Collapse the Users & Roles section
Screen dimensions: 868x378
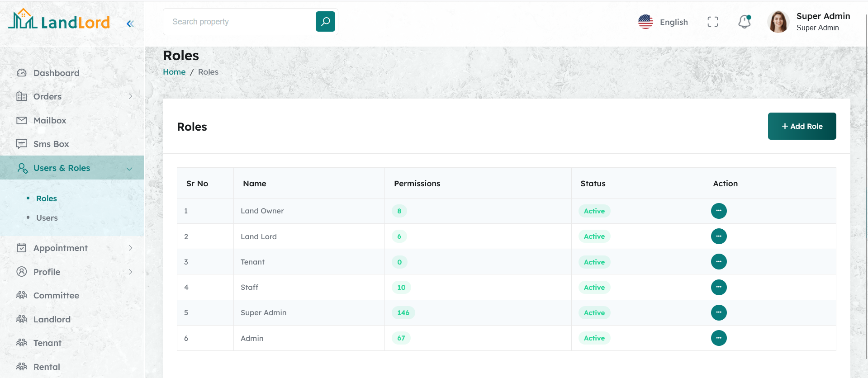pos(129,169)
